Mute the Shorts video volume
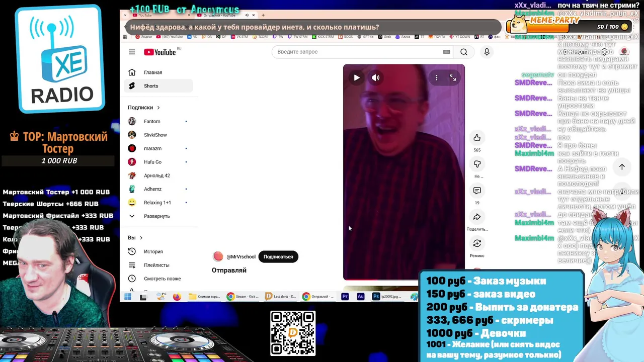 [376, 78]
